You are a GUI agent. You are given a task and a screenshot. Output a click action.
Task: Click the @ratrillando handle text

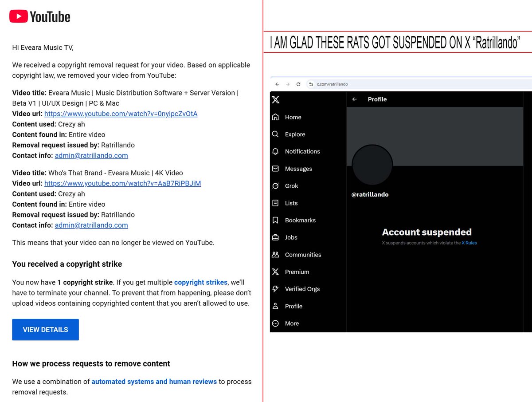[x=370, y=194]
